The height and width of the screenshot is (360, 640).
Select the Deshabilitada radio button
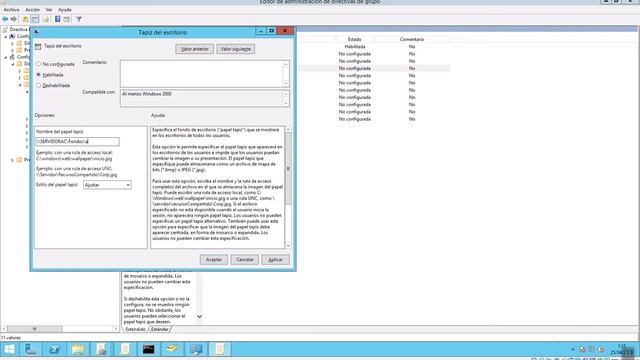38,85
